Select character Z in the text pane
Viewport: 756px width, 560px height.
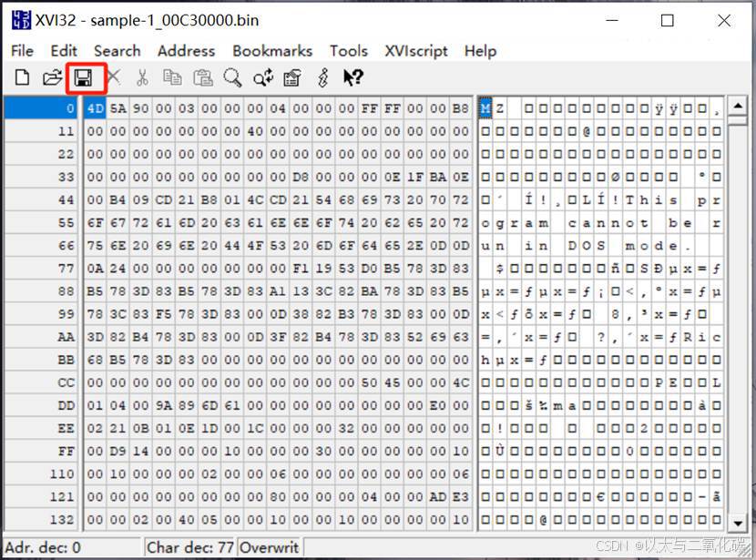(499, 108)
